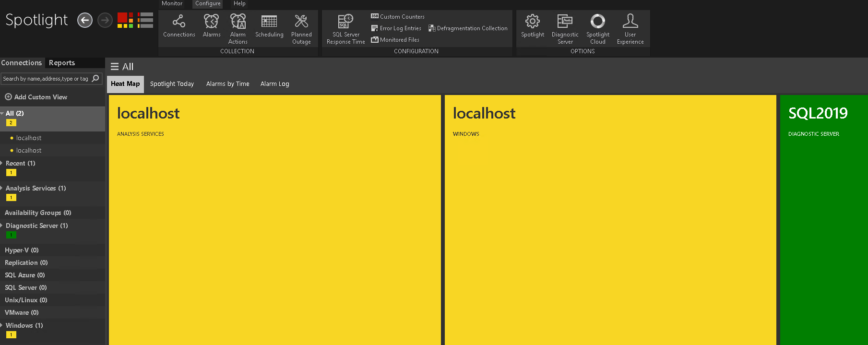Open the SQL2019 Diagnostic Server tile
This screenshot has height=345, width=868.
pyautogui.click(x=824, y=220)
